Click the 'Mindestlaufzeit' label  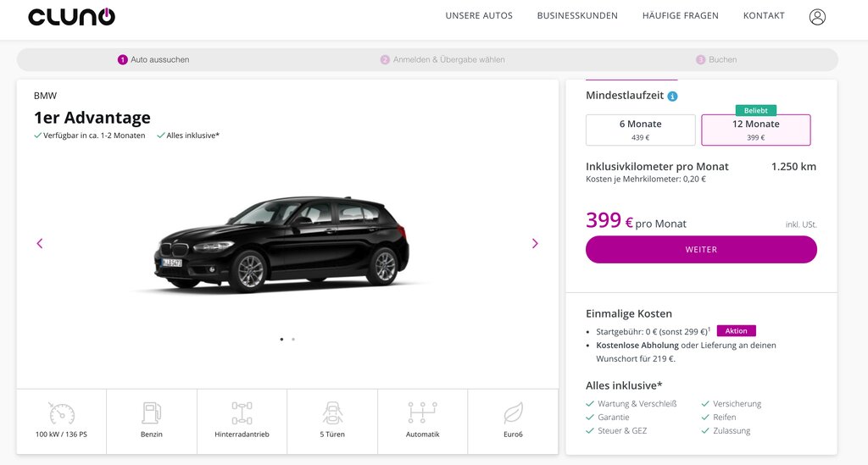625,95
